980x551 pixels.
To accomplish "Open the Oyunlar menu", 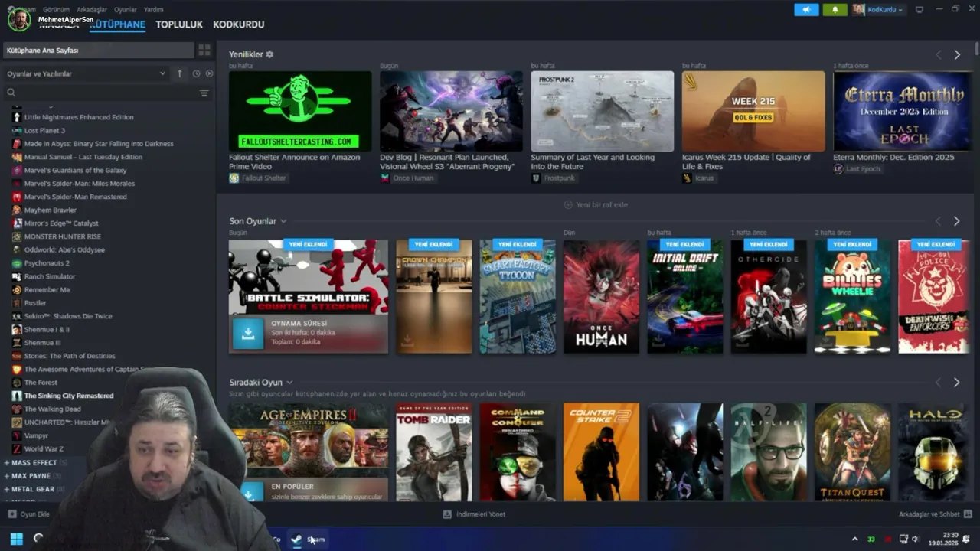I will click(126, 10).
